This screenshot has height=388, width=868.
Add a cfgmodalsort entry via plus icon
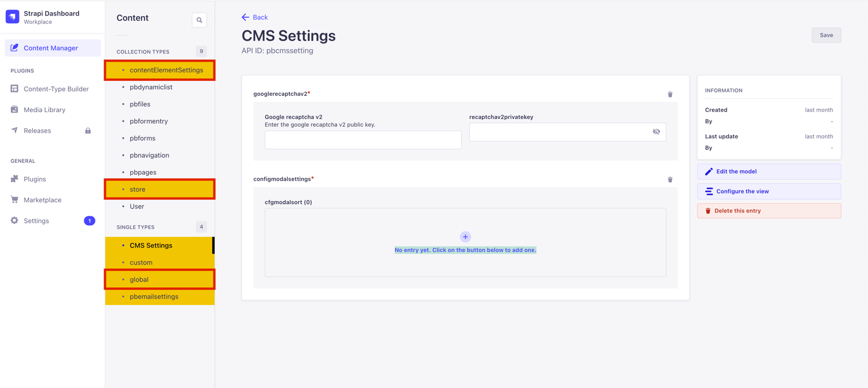coord(465,236)
